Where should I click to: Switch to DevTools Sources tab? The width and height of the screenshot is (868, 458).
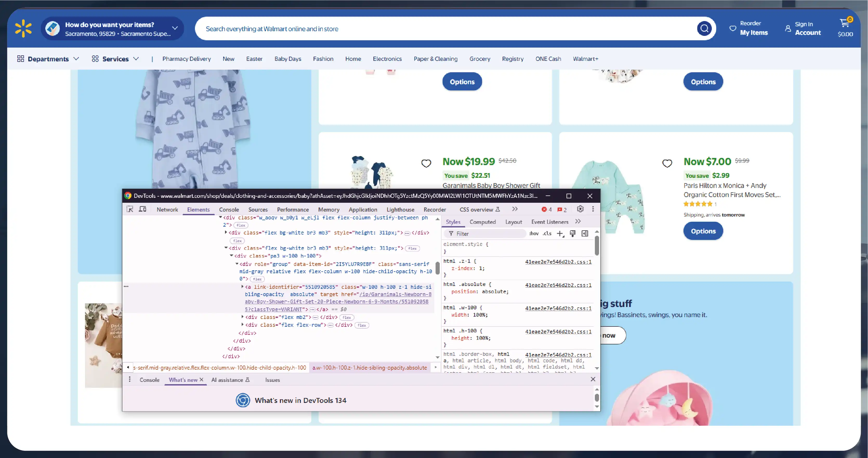[258, 209]
